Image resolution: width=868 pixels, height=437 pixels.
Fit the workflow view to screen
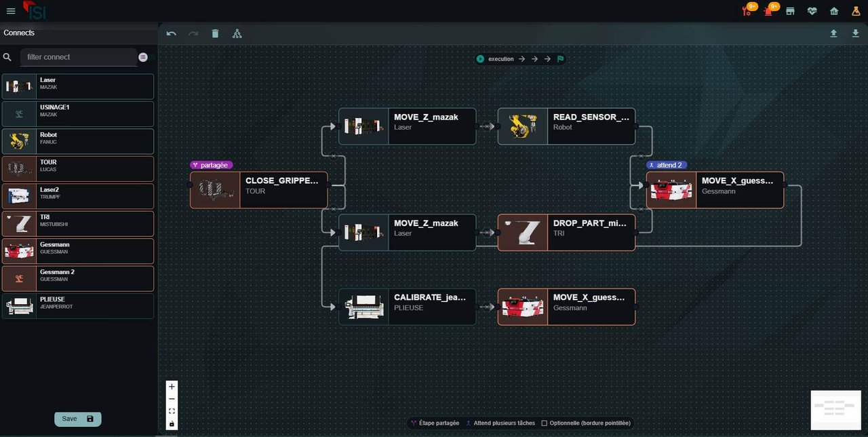(172, 411)
